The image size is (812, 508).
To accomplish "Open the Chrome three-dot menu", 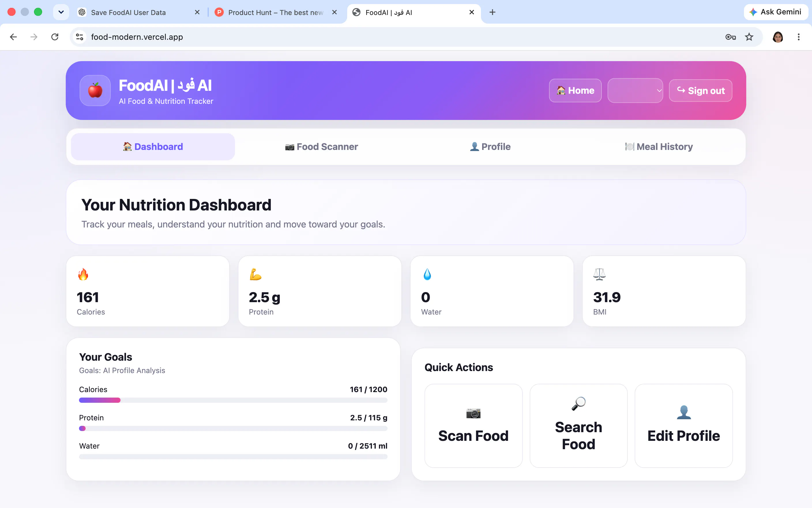I will pyautogui.click(x=798, y=37).
